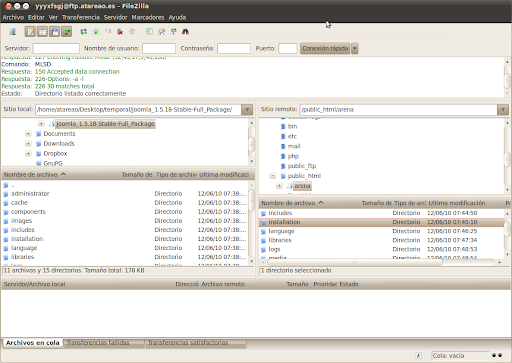The image size is (512, 363).
Task: Collapse the public_html remote tree node
Action: click(273, 176)
